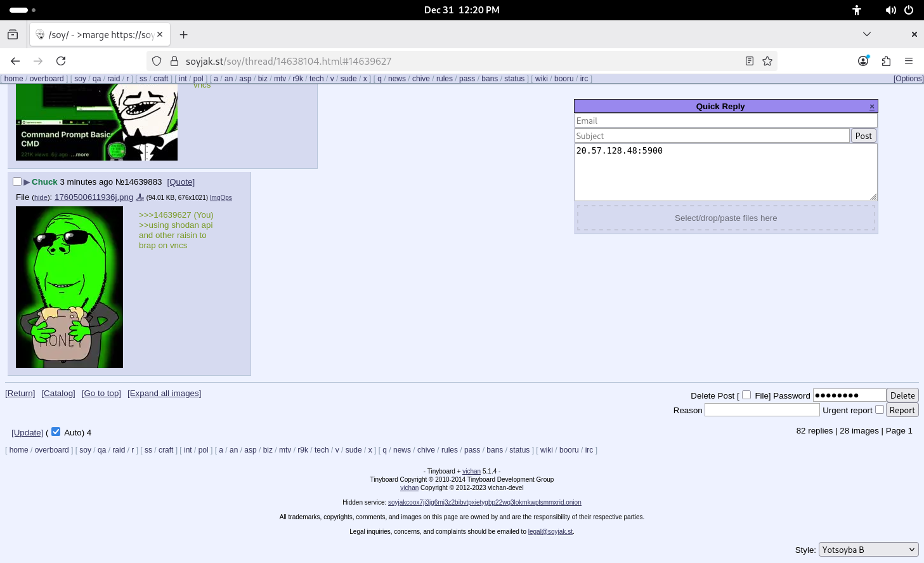
Task: Click the address bar URL
Action: [x=289, y=61]
